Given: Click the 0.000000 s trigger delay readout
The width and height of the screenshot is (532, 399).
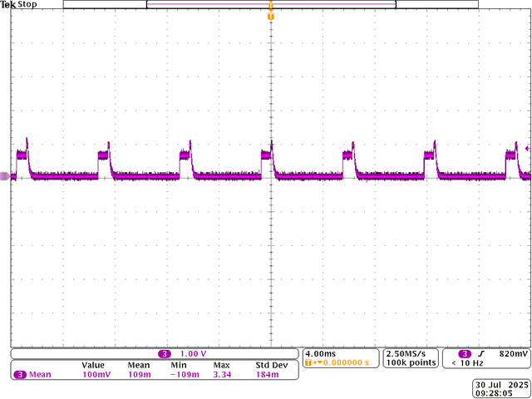Looking at the screenshot, I should [x=346, y=362].
